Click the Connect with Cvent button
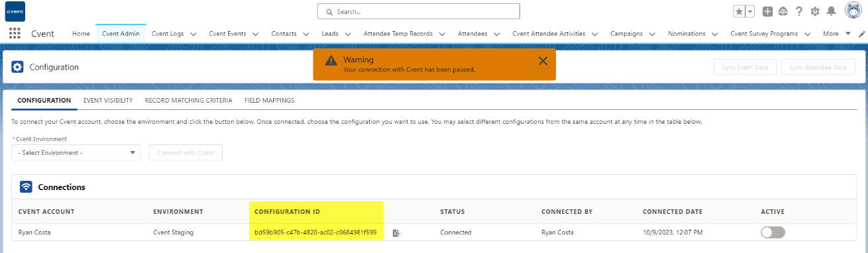Image resolution: width=868 pixels, height=253 pixels. [186, 152]
